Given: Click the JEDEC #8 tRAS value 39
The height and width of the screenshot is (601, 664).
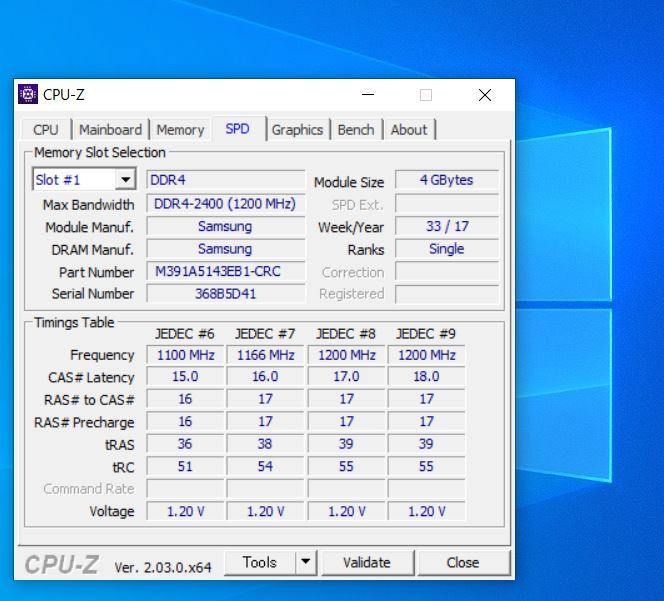Looking at the screenshot, I should tap(346, 444).
